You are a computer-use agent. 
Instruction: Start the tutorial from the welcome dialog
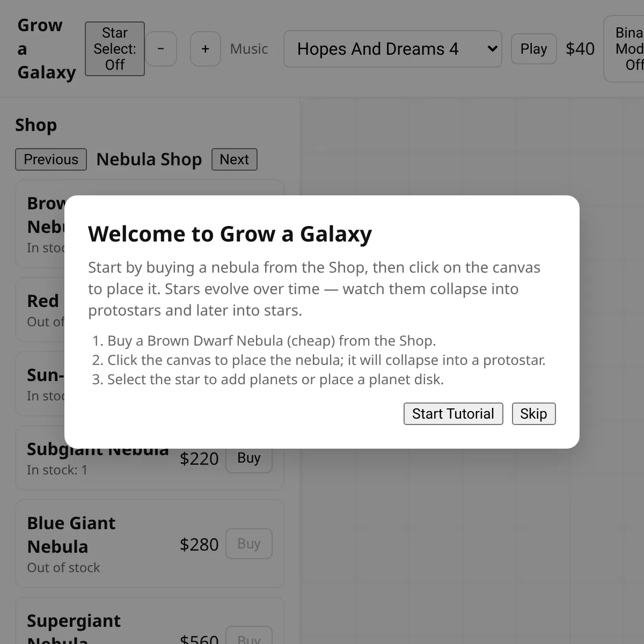[453, 414]
